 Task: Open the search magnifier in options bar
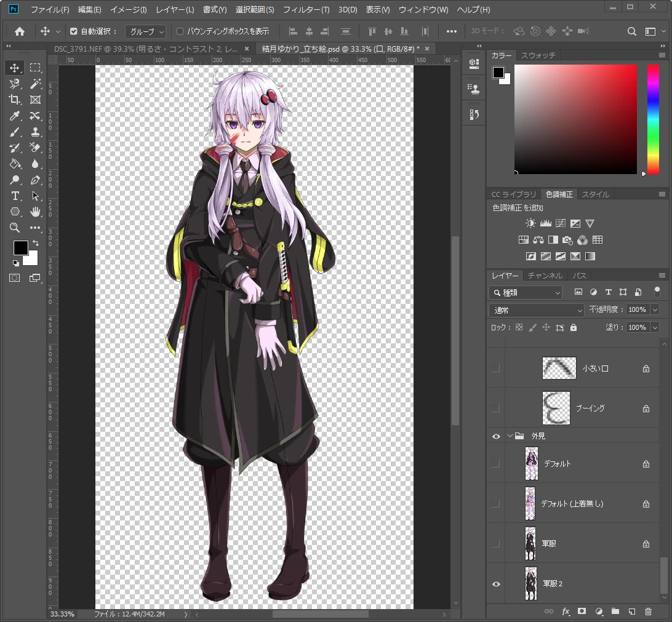tap(631, 31)
